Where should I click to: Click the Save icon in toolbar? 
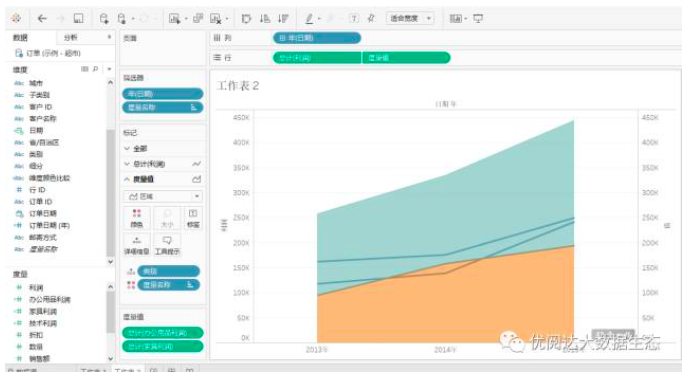[78, 18]
